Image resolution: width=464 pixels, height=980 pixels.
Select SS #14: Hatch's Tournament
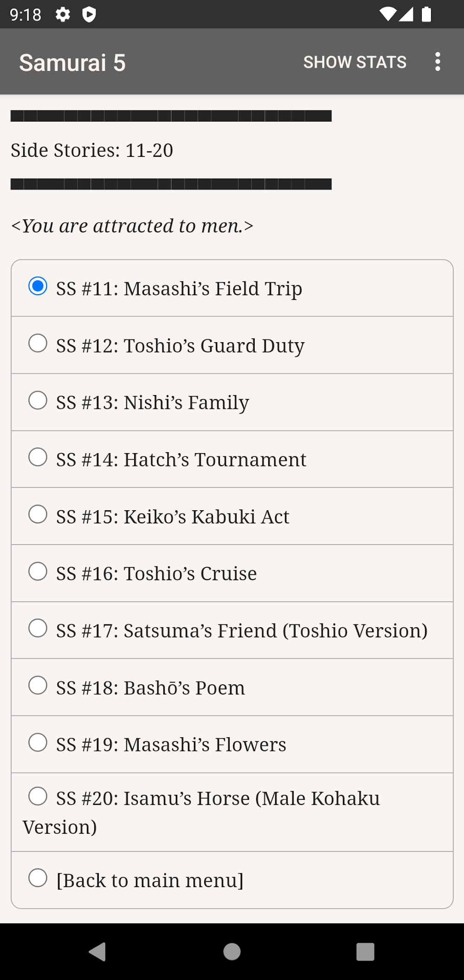pos(232,459)
